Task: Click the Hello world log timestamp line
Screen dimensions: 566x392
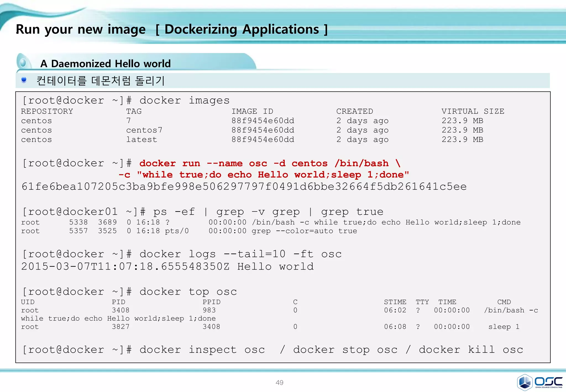Action: pos(167,266)
